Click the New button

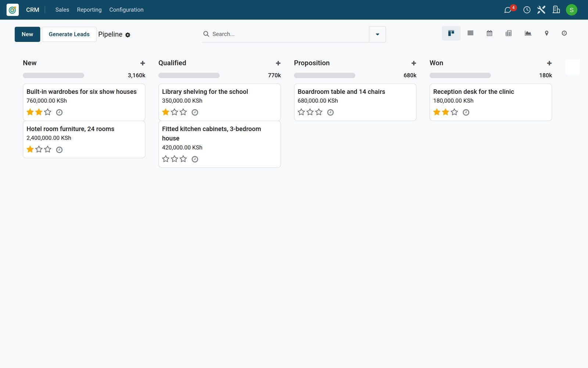pyautogui.click(x=28, y=34)
